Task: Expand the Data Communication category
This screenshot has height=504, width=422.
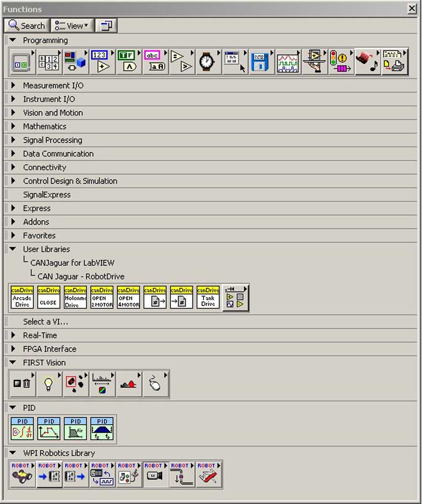Action: pos(13,153)
